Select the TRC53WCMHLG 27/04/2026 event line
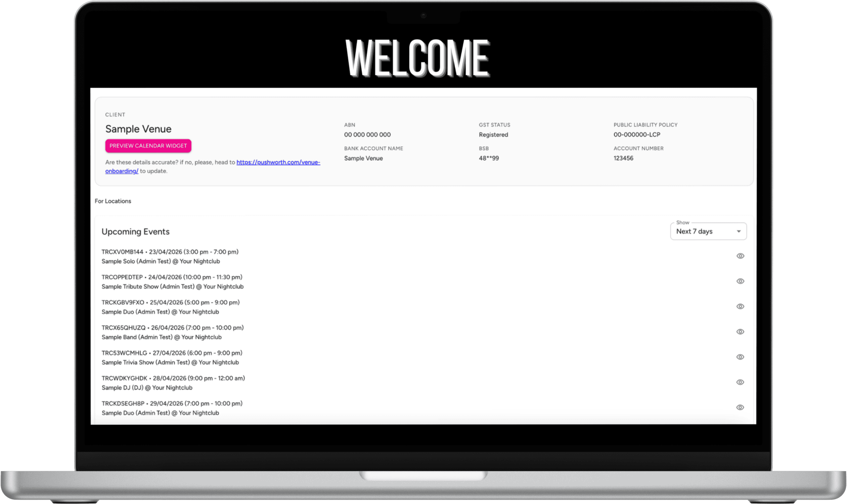Viewport: 847px width, 504px height. (x=172, y=353)
